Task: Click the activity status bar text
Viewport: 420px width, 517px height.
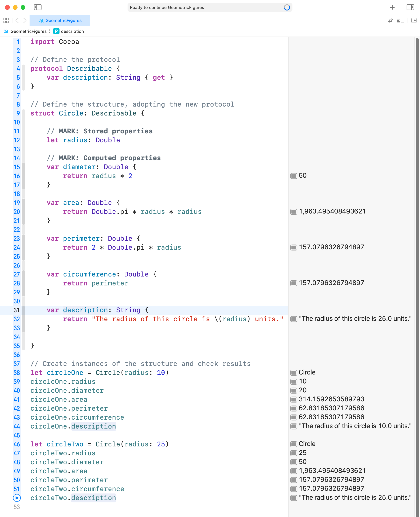Action: (x=167, y=8)
